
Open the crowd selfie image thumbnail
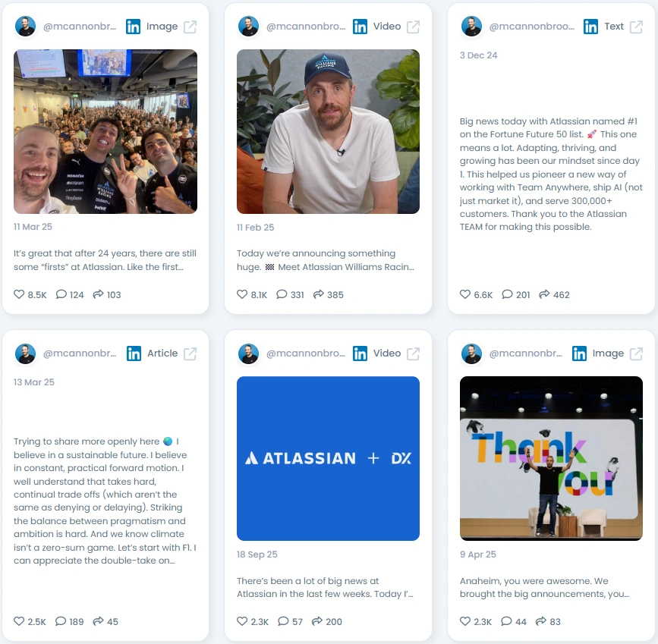point(105,131)
